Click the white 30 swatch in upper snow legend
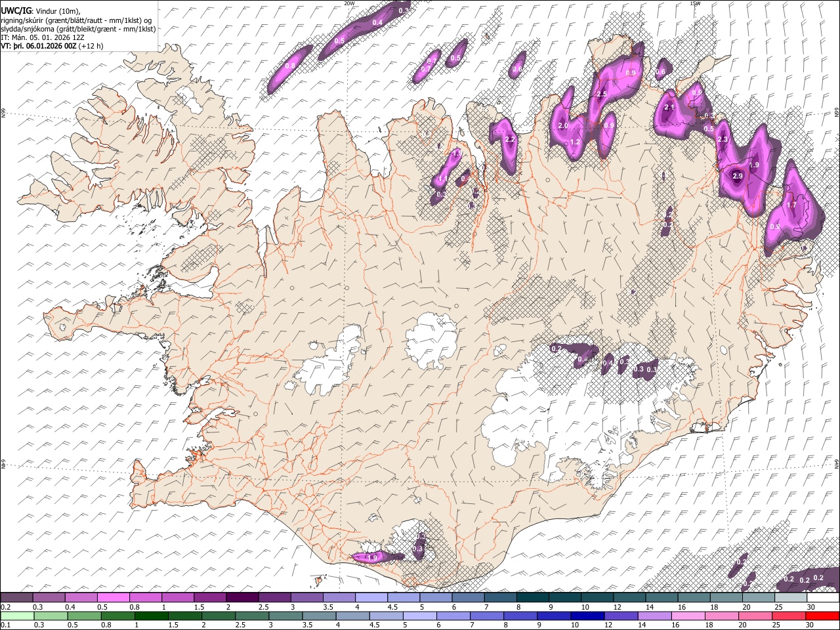 click(x=823, y=598)
